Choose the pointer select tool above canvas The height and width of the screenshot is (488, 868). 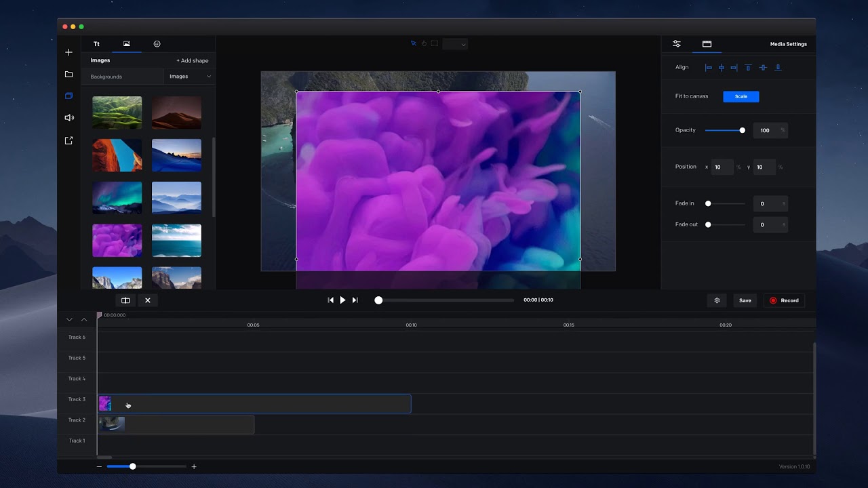click(x=413, y=43)
